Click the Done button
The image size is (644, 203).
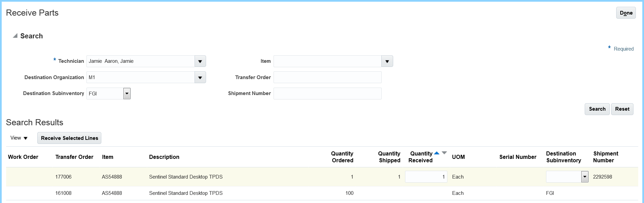626,13
